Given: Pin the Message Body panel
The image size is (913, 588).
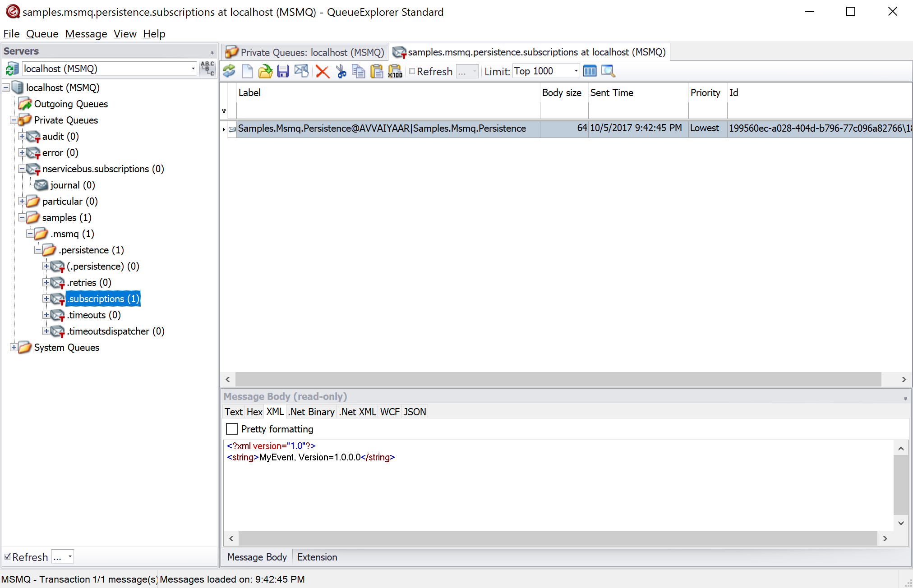Looking at the screenshot, I should point(905,398).
